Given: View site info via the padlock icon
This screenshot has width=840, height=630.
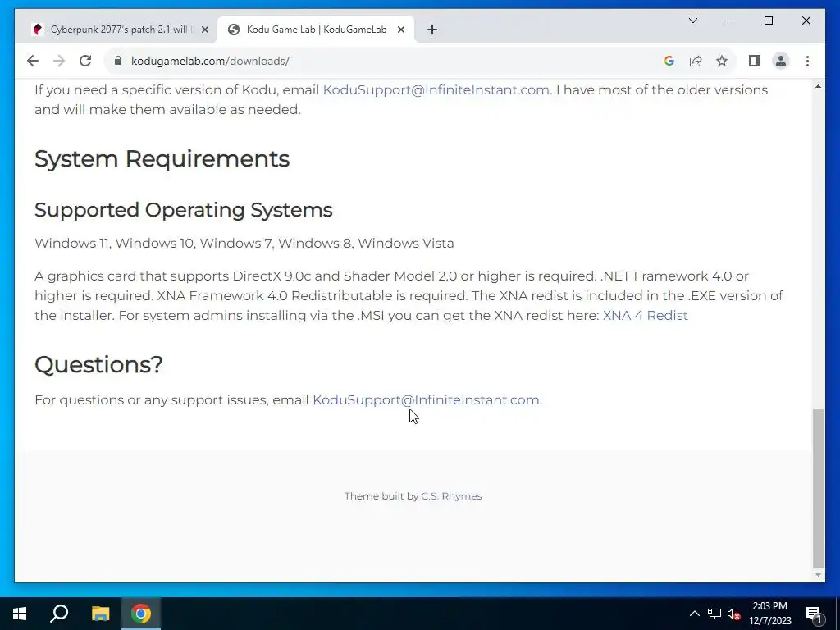Looking at the screenshot, I should (x=118, y=61).
